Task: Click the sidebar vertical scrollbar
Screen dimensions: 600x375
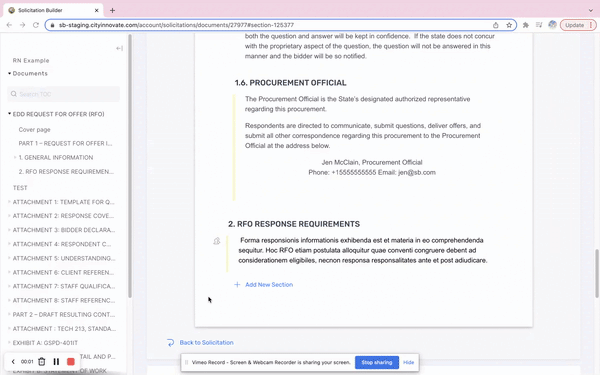Action: tap(130, 166)
